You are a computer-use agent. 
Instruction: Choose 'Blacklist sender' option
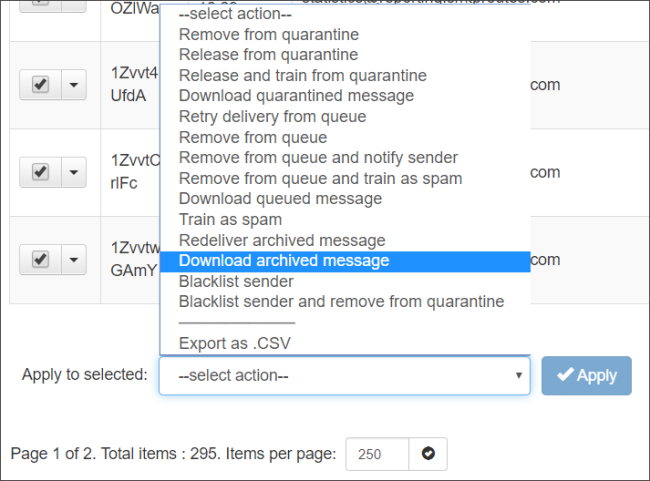pyautogui.click(x=236, y=281)
